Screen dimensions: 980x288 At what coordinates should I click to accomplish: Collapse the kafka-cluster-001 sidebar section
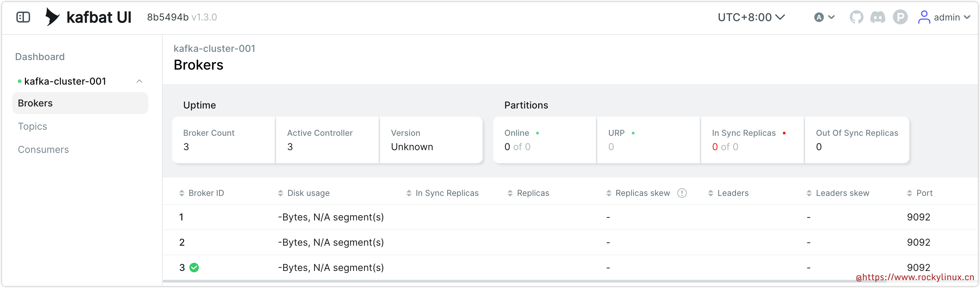140,81
